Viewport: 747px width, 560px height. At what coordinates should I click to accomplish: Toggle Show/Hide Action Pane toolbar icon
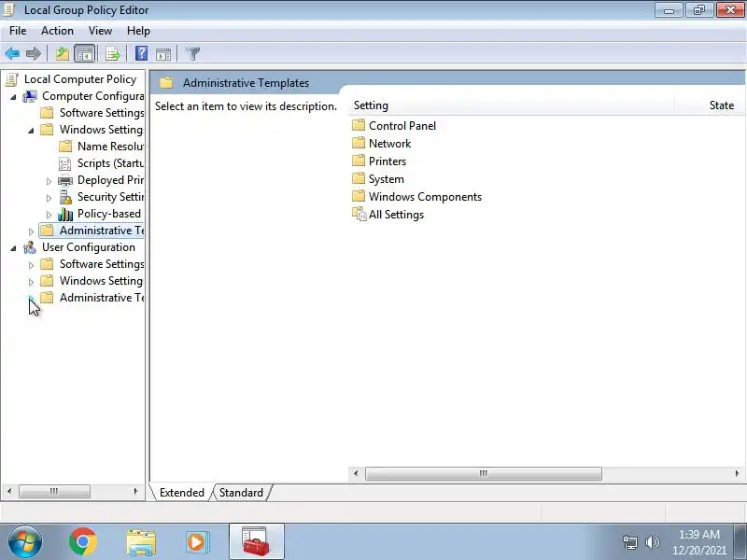click(163, 54)
